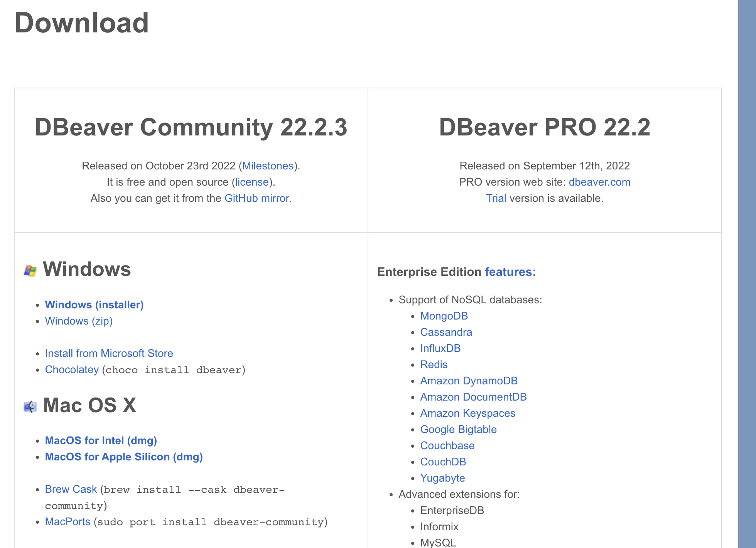Open the Trial version link
The height and width of the screenshot is (548, 756).
(496, 198)
